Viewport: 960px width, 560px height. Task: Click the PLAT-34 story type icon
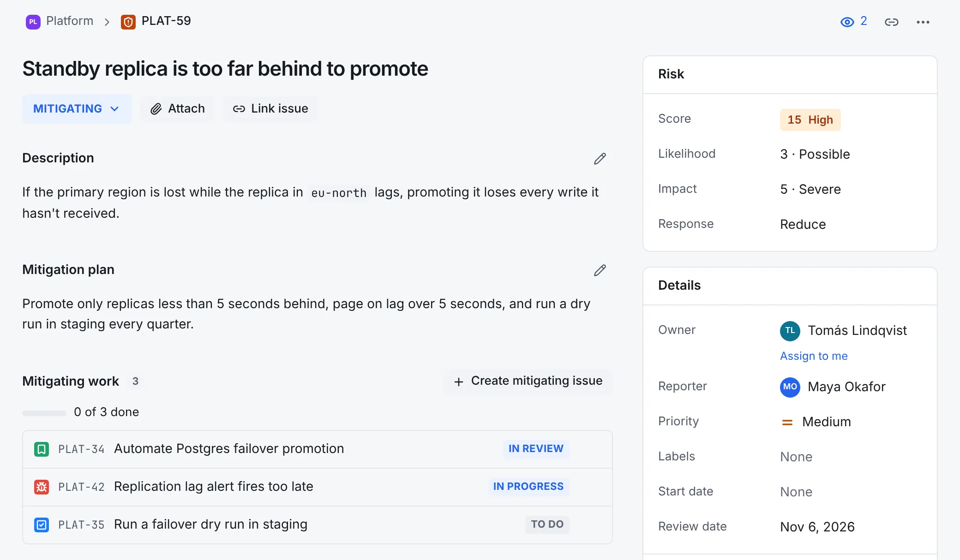[42, 449]
